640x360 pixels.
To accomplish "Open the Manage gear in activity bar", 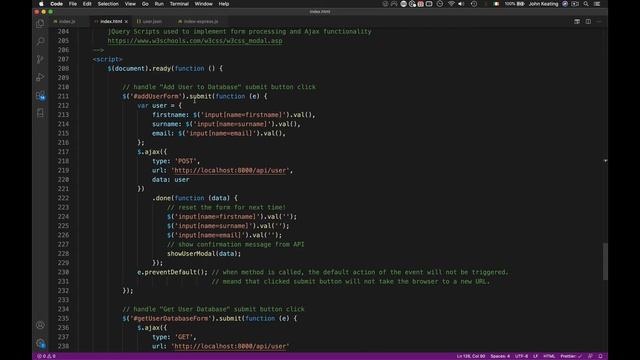I will [40, 343].
